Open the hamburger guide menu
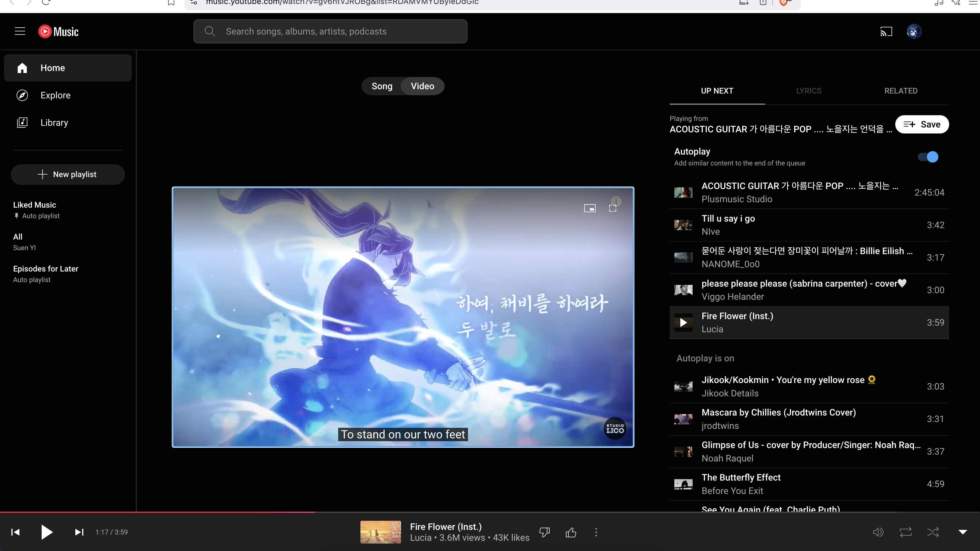Screen dimensions: 980x551 coord(20,32)
